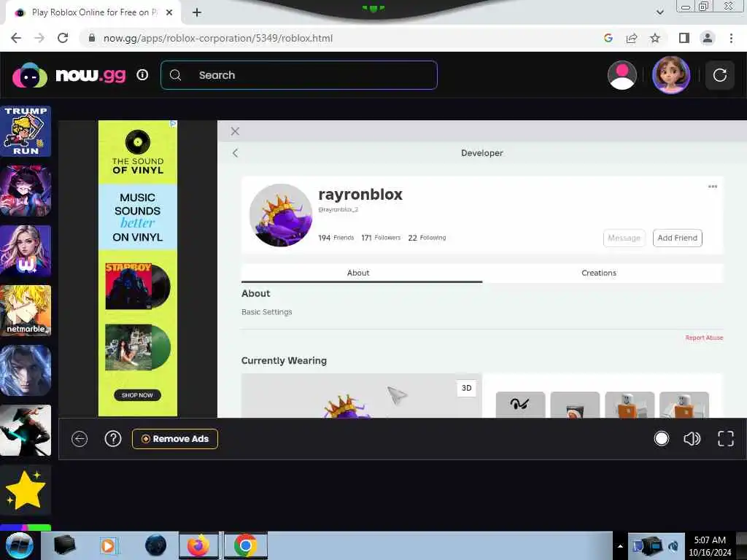747x560 pixels.
Task: Click the browser forward arrow
Action: [39, 38]
